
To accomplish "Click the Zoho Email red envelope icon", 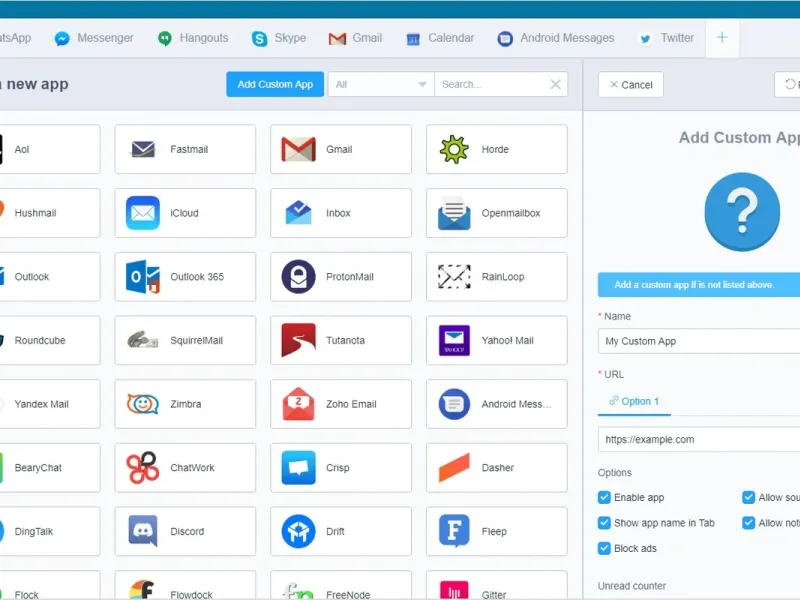I will [x=298, y=404].
